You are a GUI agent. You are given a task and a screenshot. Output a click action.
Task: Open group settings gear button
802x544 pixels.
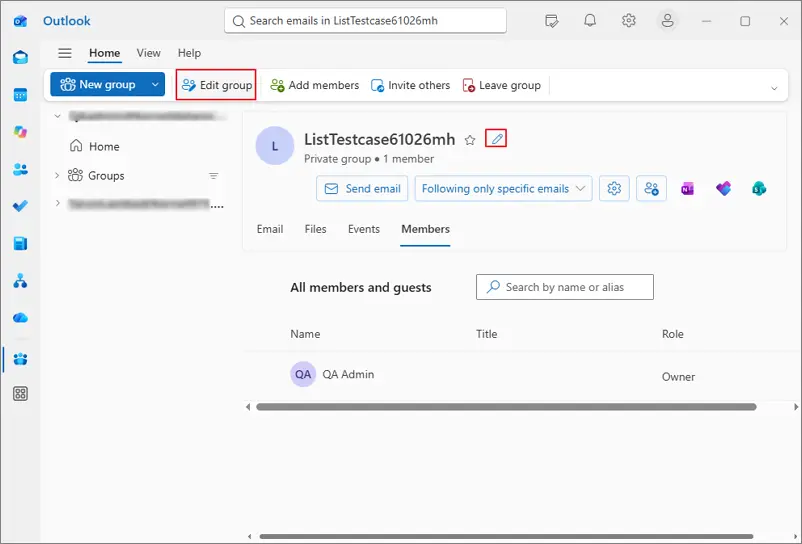[x=614, y=189]
